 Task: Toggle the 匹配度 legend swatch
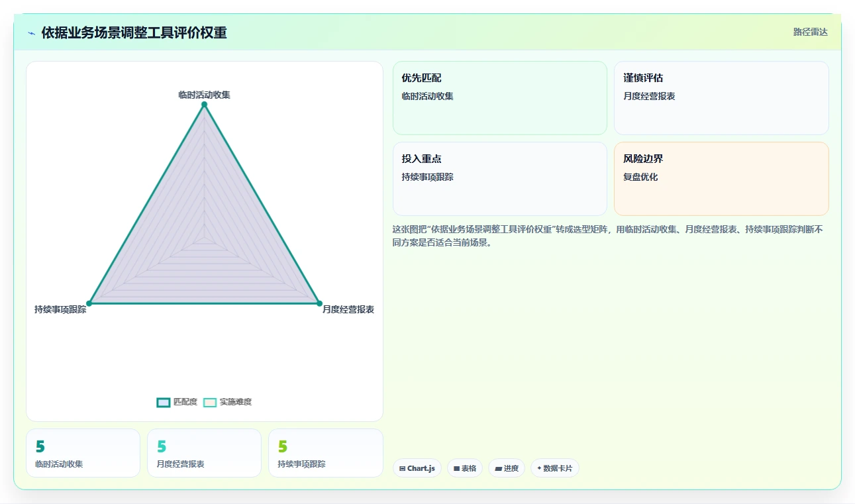coord(164,402)
